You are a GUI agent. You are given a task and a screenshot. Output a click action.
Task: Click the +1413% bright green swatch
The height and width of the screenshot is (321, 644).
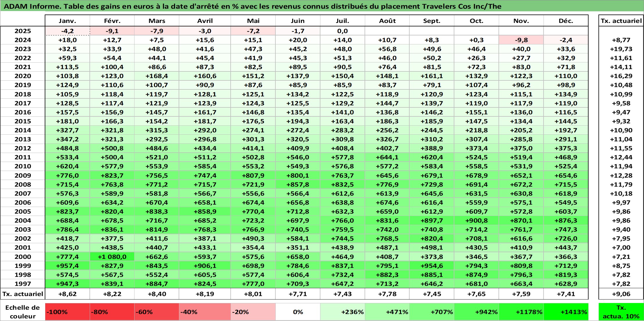tap(566, 312)
